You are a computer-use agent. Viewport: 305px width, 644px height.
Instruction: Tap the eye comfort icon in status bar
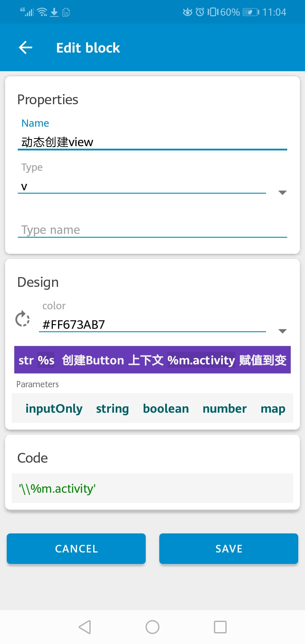[x=187, y=12]
